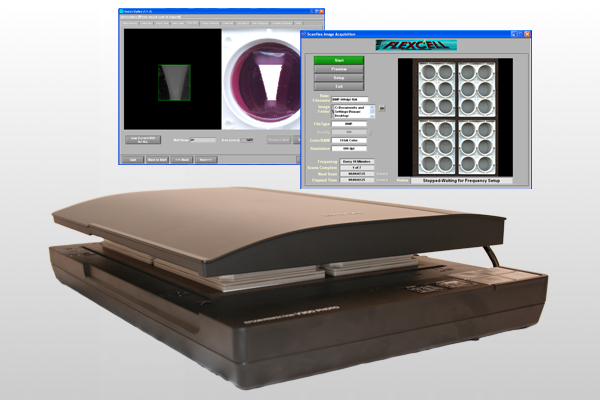This screenshot has width=600, height=400.
Task: Click the browse folder icon beside Image Folder
Action: [x=381, y=106]
